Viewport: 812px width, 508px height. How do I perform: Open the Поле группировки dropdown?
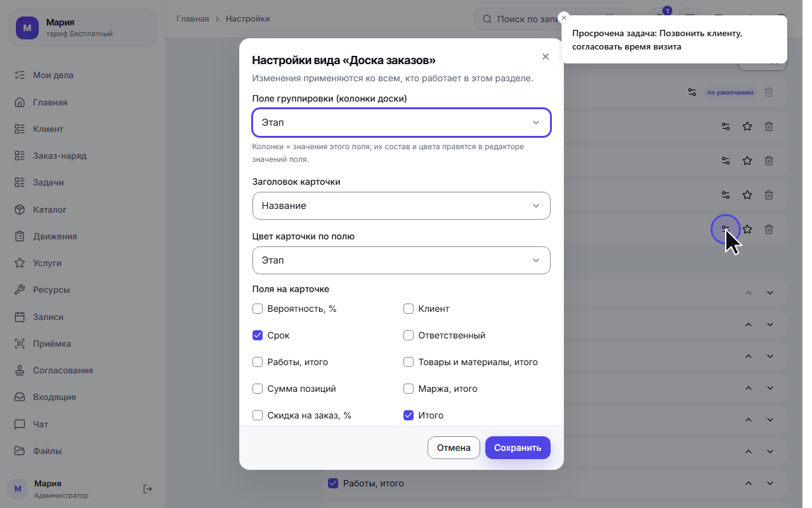(x=402, y=123)
